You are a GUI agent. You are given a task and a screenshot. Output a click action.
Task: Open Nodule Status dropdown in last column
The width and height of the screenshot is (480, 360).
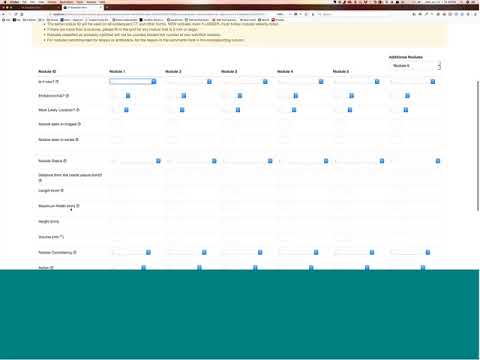(x=415, y=161)
